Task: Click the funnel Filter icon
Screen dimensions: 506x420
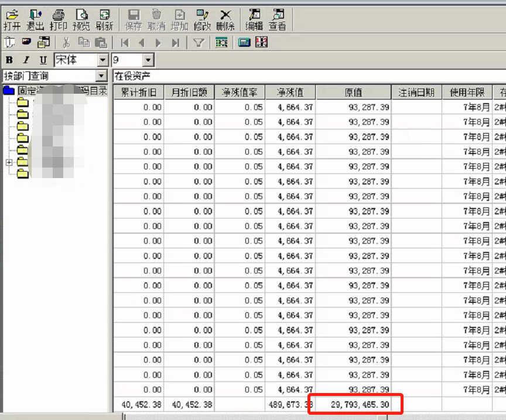Action: click(199, 43)
